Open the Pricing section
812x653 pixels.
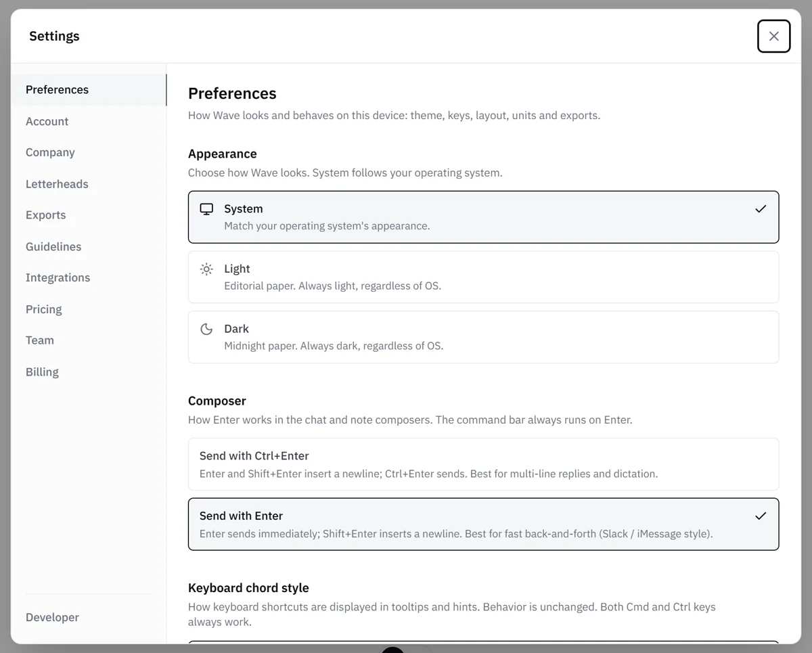[89, 309]
